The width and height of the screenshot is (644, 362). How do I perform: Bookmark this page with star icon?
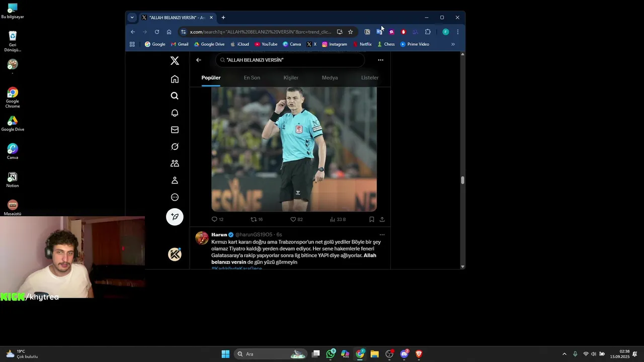351,32
